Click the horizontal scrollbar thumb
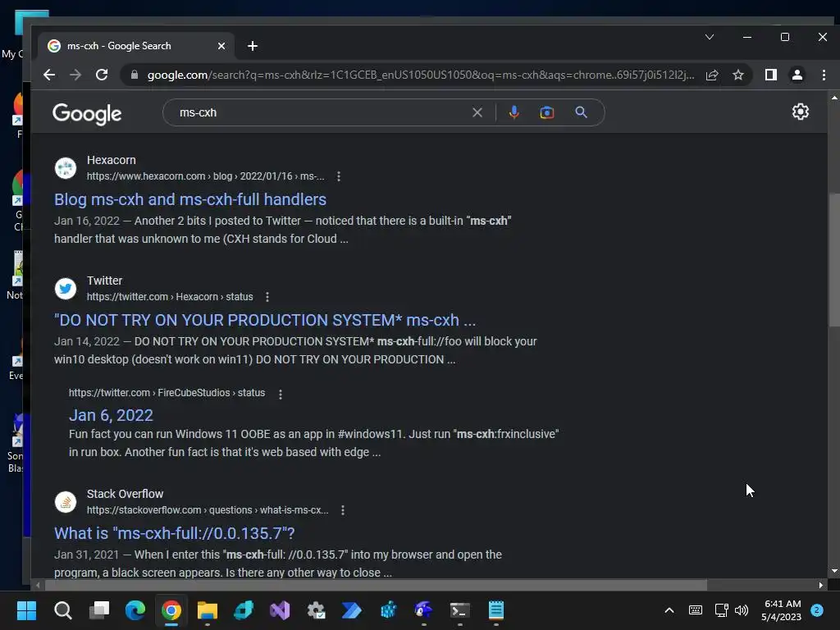 (x=375, y=585)
